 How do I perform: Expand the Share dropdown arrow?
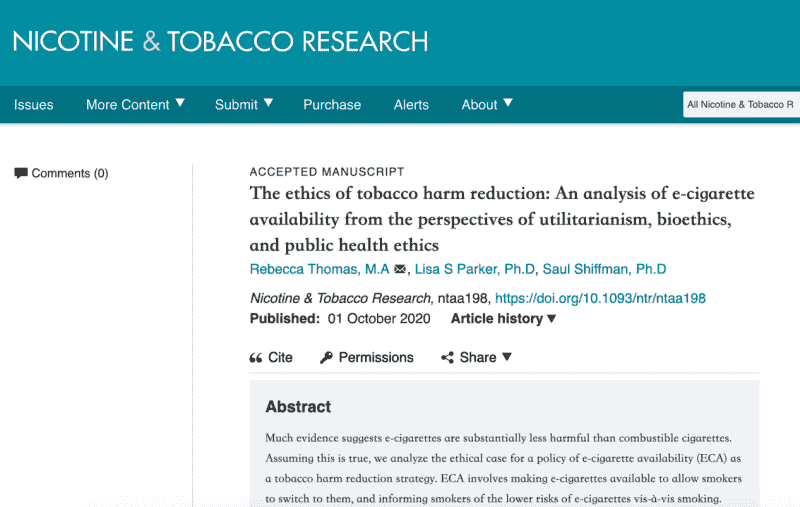click(x=507, y=357)
